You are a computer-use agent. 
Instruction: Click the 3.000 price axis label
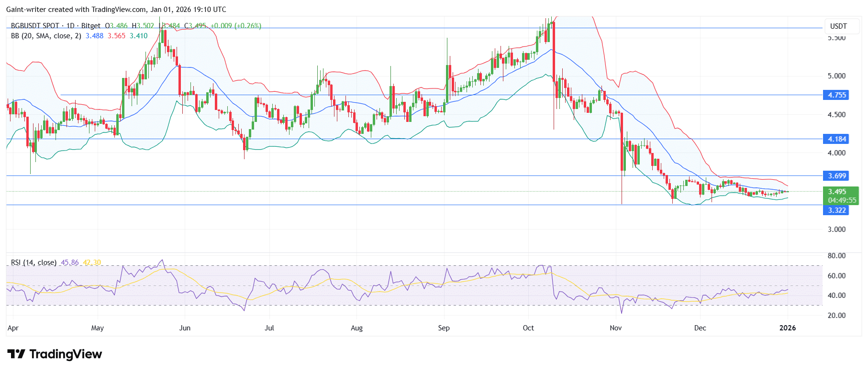837,230
